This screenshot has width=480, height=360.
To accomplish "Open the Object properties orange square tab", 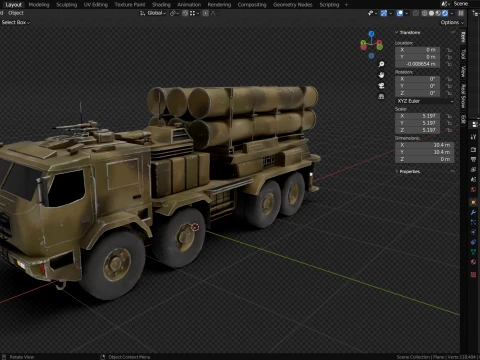I will point(473,202).
